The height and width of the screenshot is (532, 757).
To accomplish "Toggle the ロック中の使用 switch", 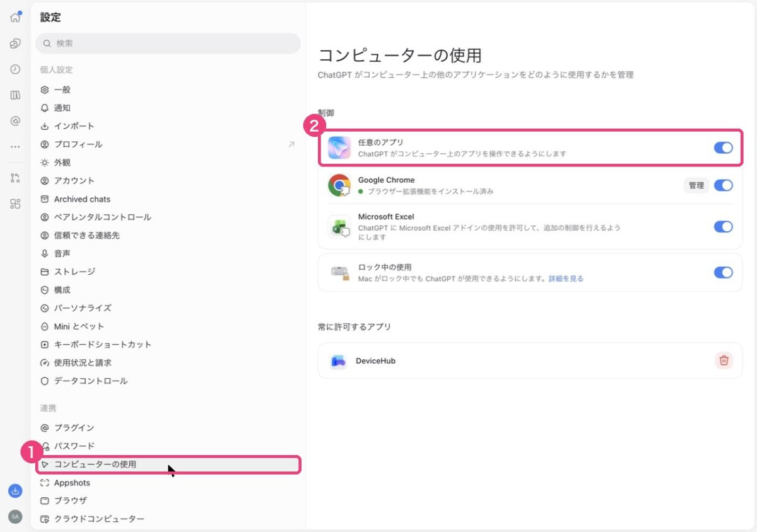I will (x=724, y=272).
